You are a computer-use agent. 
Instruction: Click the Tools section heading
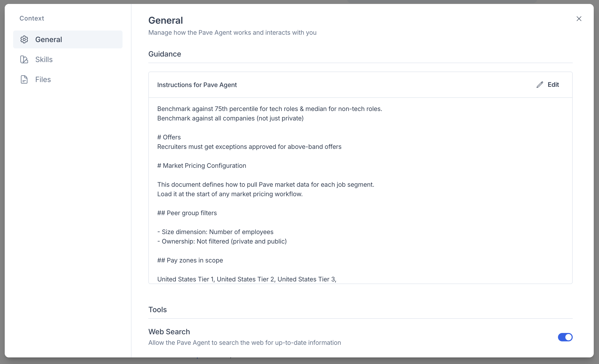tap(158, 310)
